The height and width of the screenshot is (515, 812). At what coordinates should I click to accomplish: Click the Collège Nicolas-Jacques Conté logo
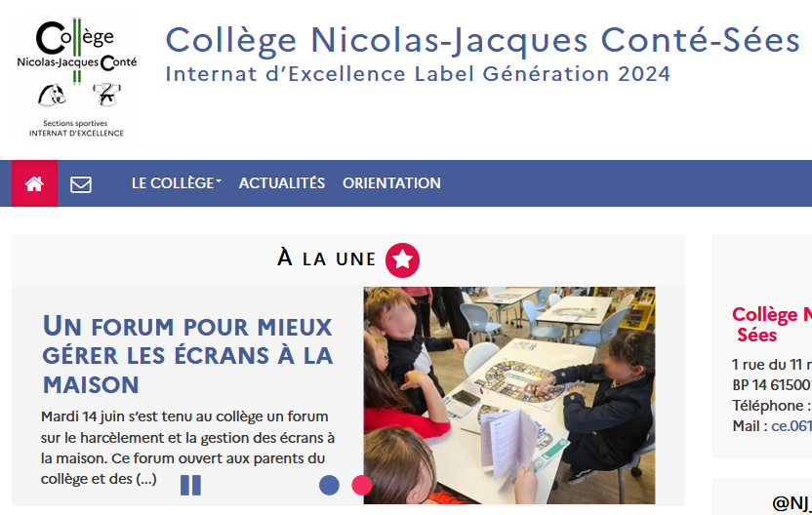point(77,78)
